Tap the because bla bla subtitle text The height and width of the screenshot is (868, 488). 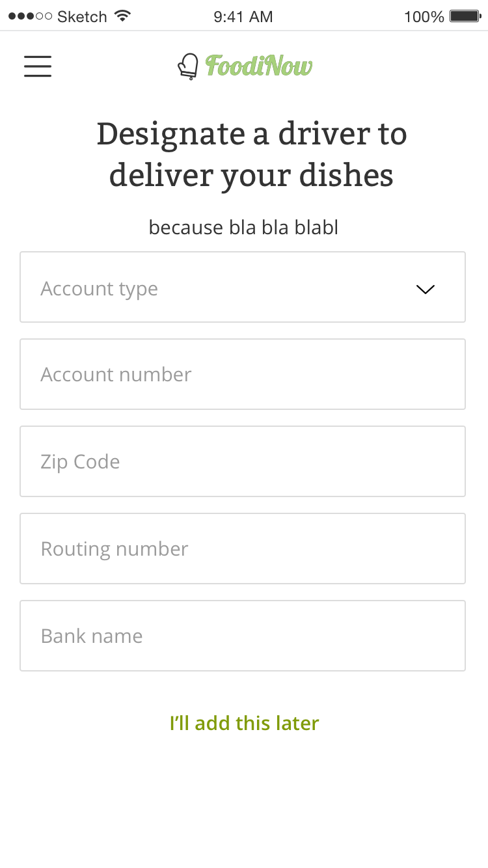tap(244, 228)
